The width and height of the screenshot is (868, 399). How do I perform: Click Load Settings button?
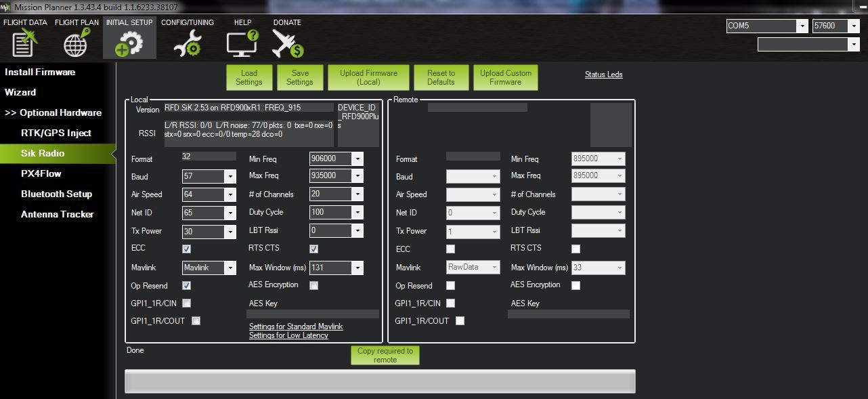[249, 78]
